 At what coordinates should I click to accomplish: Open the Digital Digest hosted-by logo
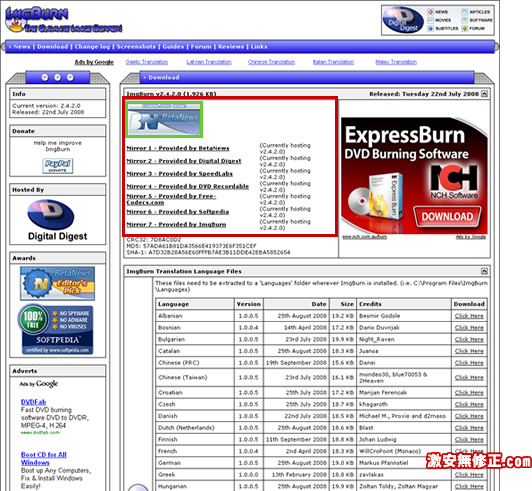click(x=57, y=220)
